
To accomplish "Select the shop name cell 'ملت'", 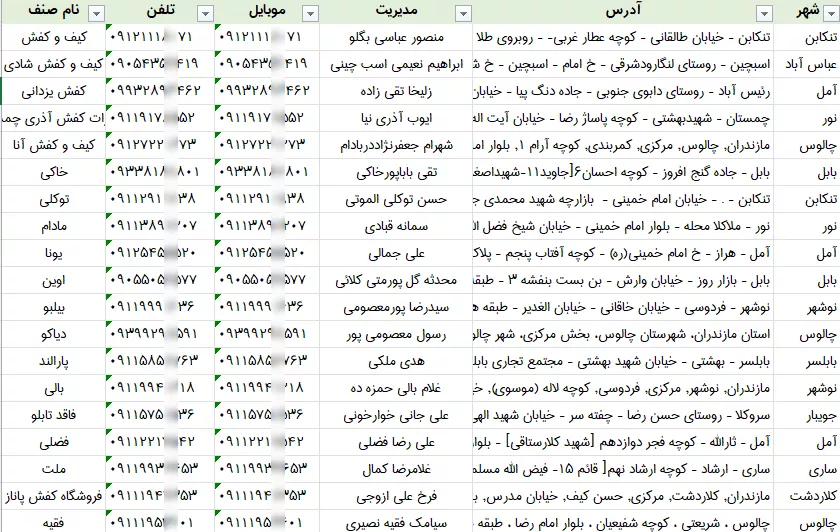I will click(54, 470).
